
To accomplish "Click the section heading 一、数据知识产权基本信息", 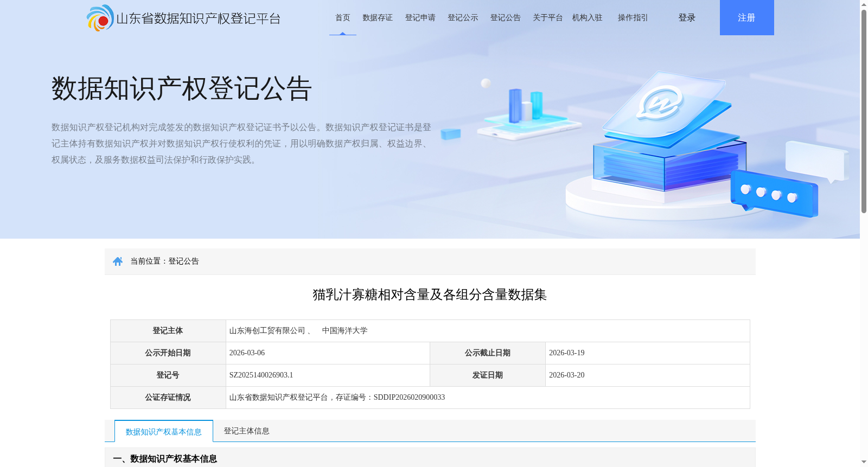I will 165,459.
